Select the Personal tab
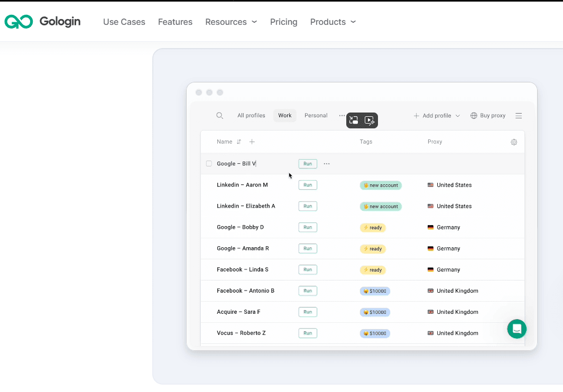The image size is (563, 392). pos(316,116)
